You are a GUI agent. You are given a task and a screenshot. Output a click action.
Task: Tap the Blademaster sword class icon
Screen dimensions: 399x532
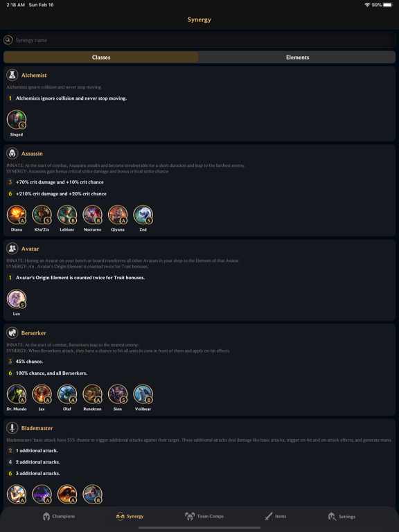coord(12,428)
